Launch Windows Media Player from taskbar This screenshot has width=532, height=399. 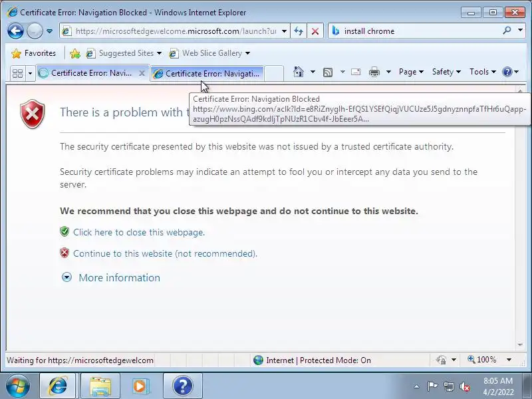click(x=140, y=386)
